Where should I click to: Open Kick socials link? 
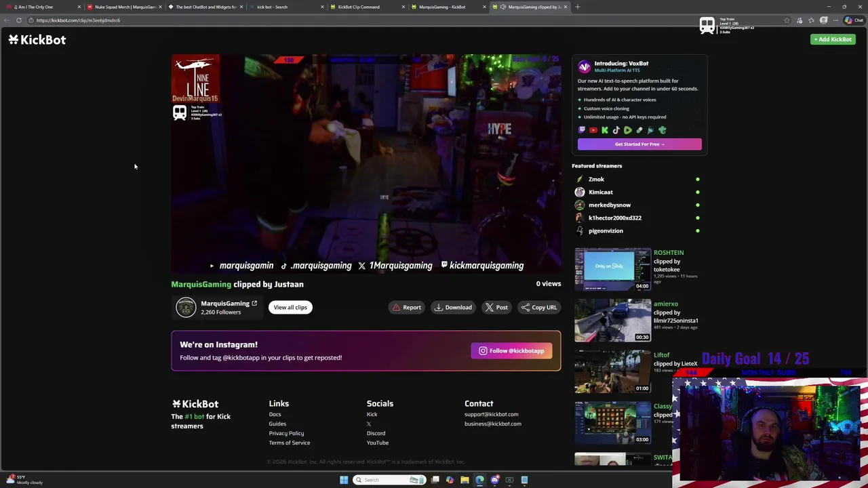pyautogui.click(x=372, y=414)
